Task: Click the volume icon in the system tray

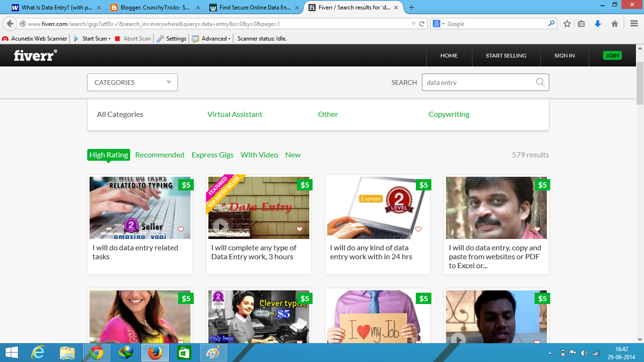Action: click(x=584, y=353)
